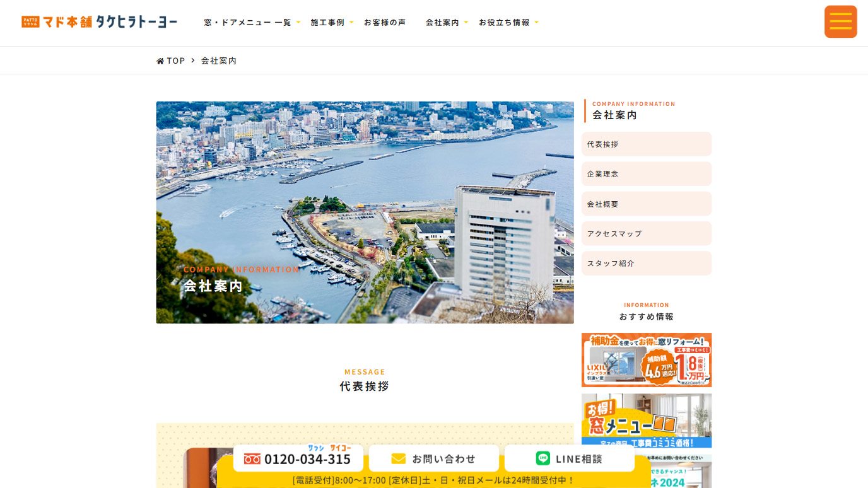Call 0120-034-315 button

pos(298,458)
